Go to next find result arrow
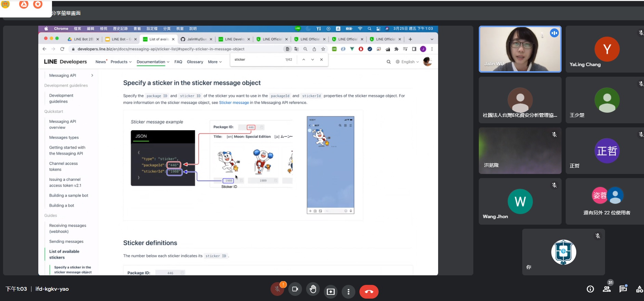 (x=313, y=60)
